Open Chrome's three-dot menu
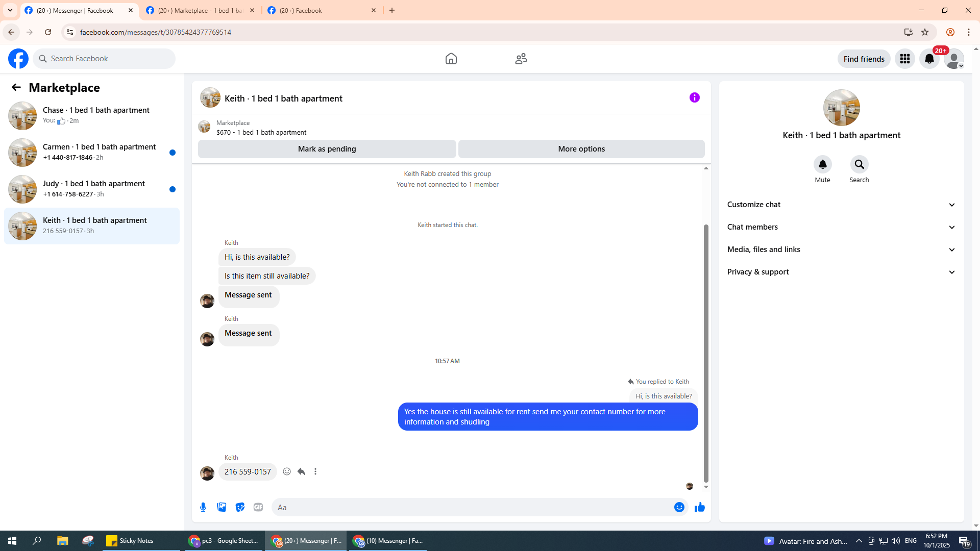Viewport: 980px width, 551px height. pyautogui.click(x=969, y=32)
